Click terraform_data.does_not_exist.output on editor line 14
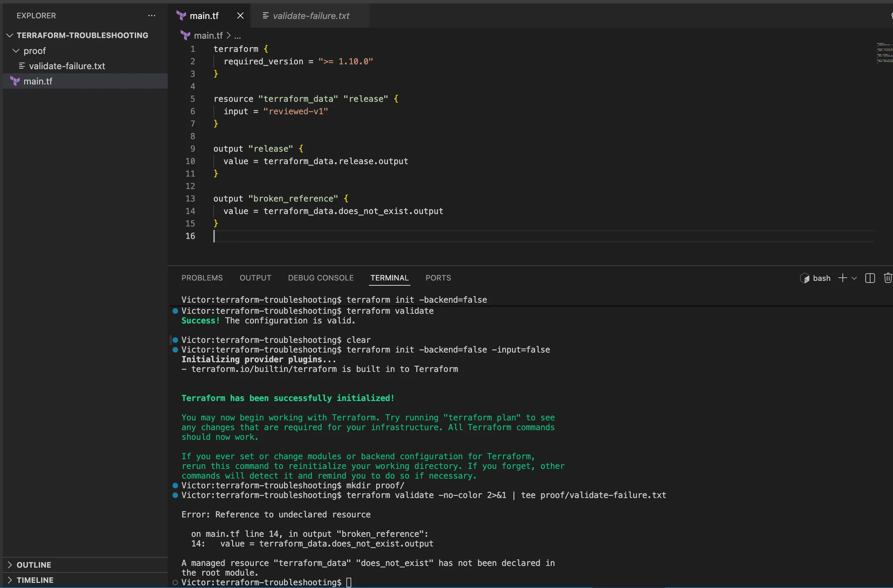This screenshot has width=893, height=588. (x=353, y=211)
